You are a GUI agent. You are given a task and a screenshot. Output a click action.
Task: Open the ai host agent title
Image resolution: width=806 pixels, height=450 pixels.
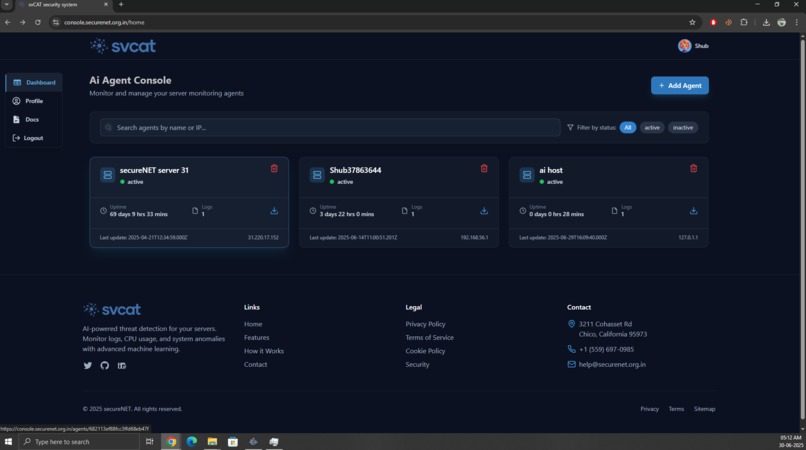(551, 170)
